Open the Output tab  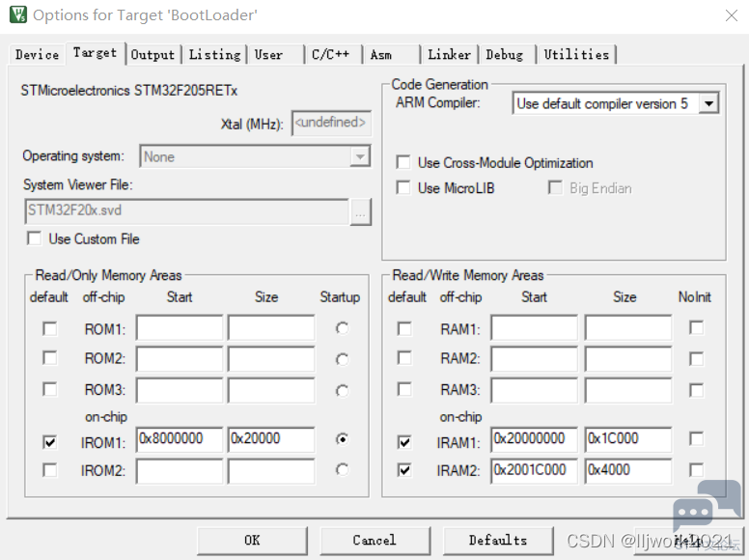153,55
